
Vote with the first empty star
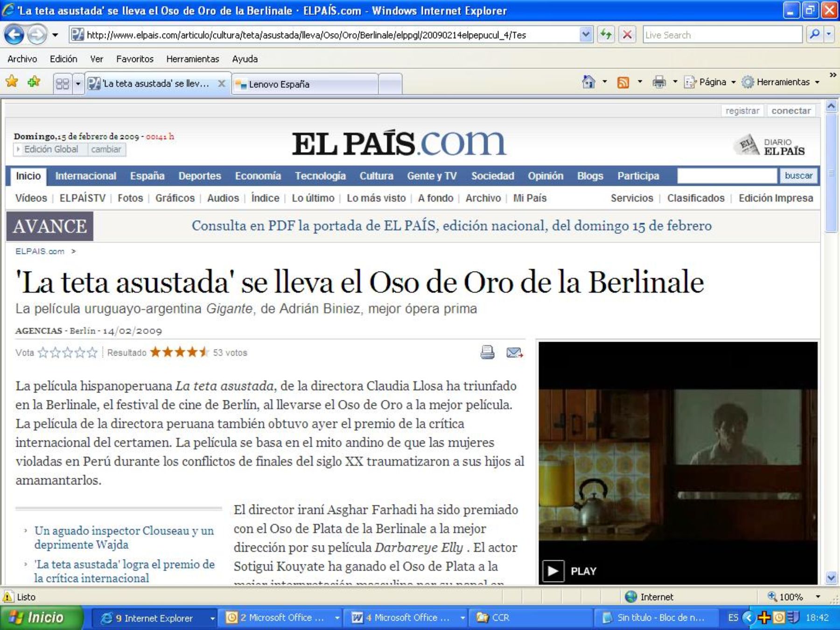[x=43, y=352]
